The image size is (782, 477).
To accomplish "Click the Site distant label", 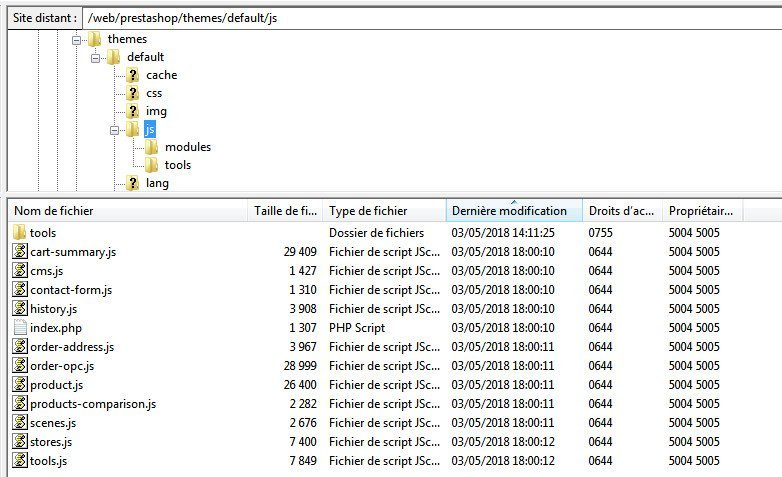I will [x=45, y=18].
